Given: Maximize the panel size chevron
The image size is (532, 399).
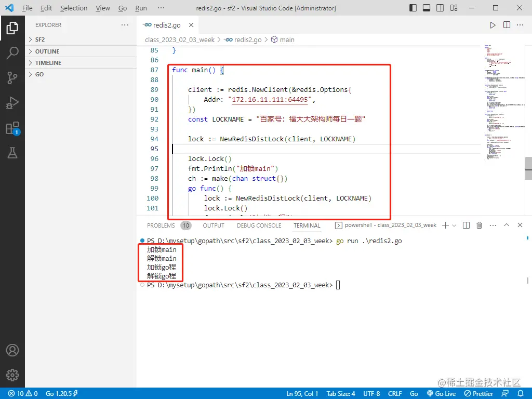Looking at the screenshot, I should click(x=507, y=225).
